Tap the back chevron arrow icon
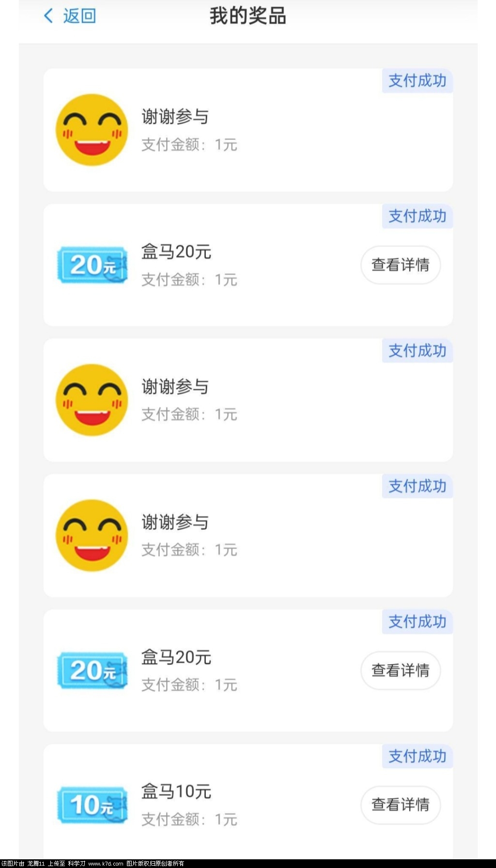 [x=48, y=16]
